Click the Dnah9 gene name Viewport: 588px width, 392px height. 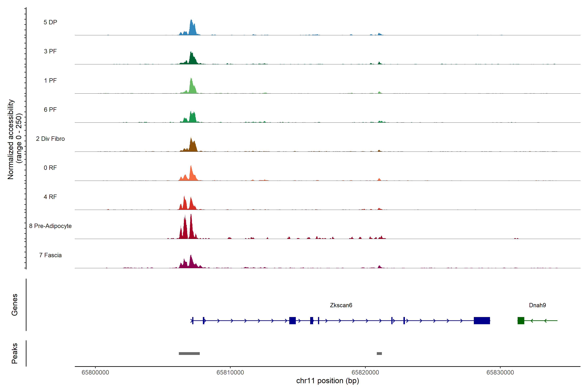(538, 305)
